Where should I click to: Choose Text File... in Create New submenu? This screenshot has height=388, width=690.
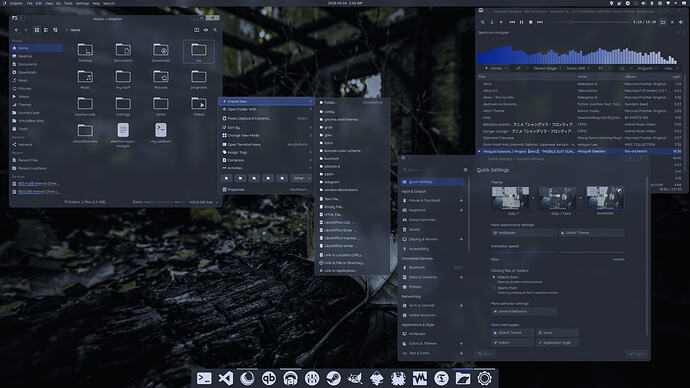point(352,199)
